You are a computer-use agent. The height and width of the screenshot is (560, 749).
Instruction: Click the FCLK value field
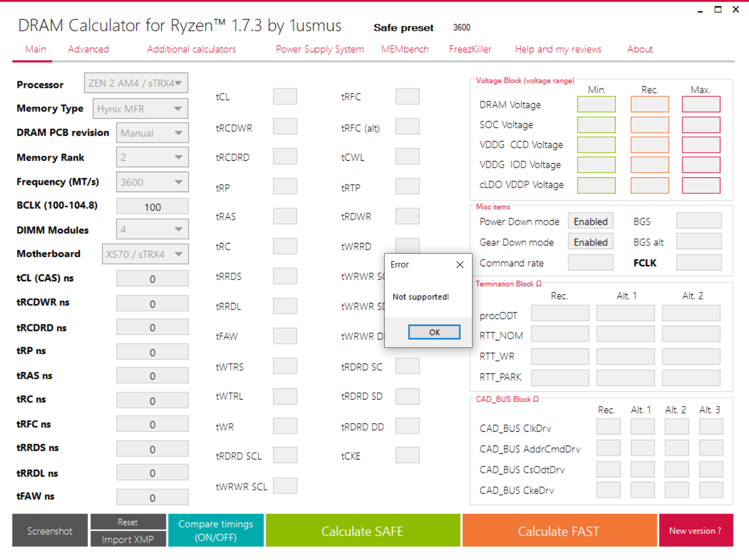point(699,262)
